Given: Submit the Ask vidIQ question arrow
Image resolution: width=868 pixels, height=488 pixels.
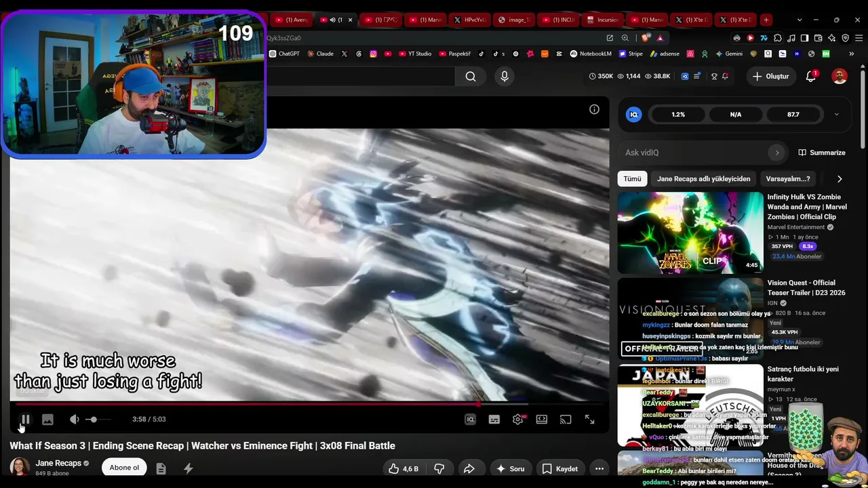Looking at the screenshot, I should (x=777, y=152).
